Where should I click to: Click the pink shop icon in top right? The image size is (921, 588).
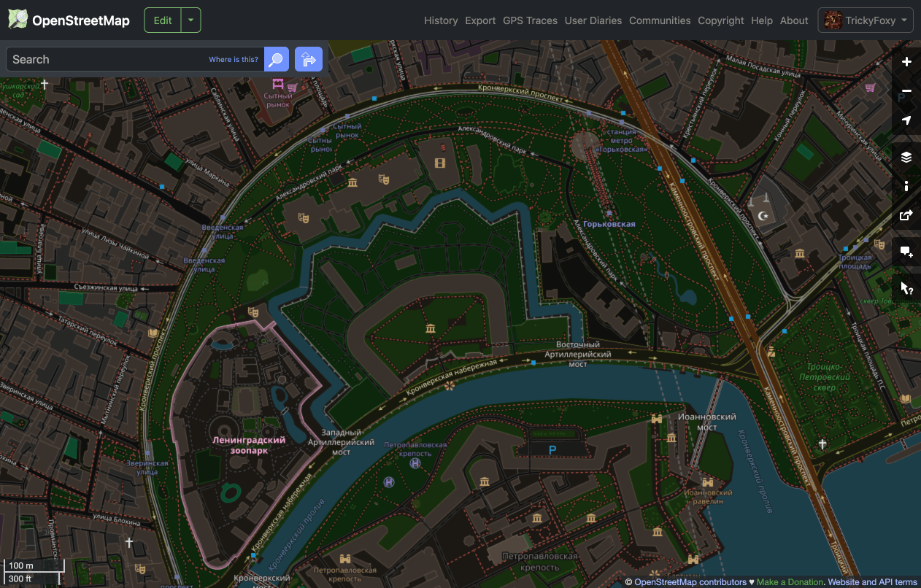pyautogui.click(x=870, y=88)
